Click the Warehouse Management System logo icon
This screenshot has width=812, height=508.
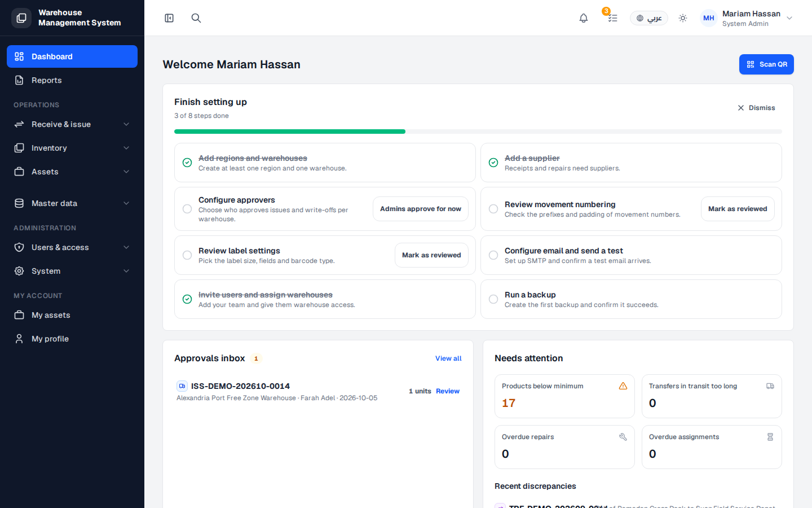pos(21,18)
